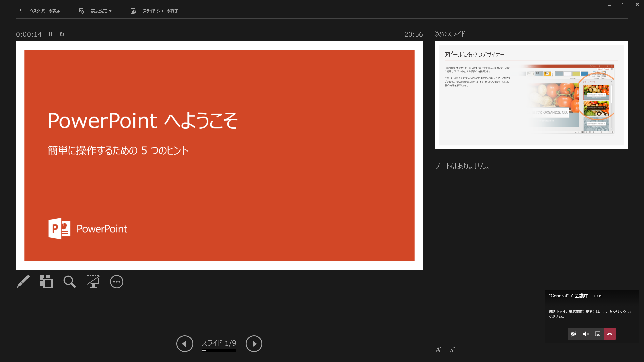This screenshot has height=362, width=644.
Task: Hang up the Teams call
Action: coord(610,334)
